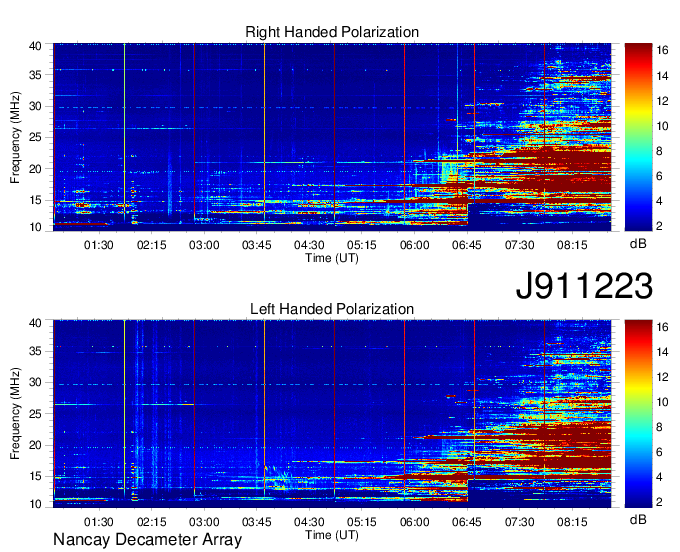Click the 2 value on Right Handed color bar
Screen dimensions: 680x552
click(660, 225)
